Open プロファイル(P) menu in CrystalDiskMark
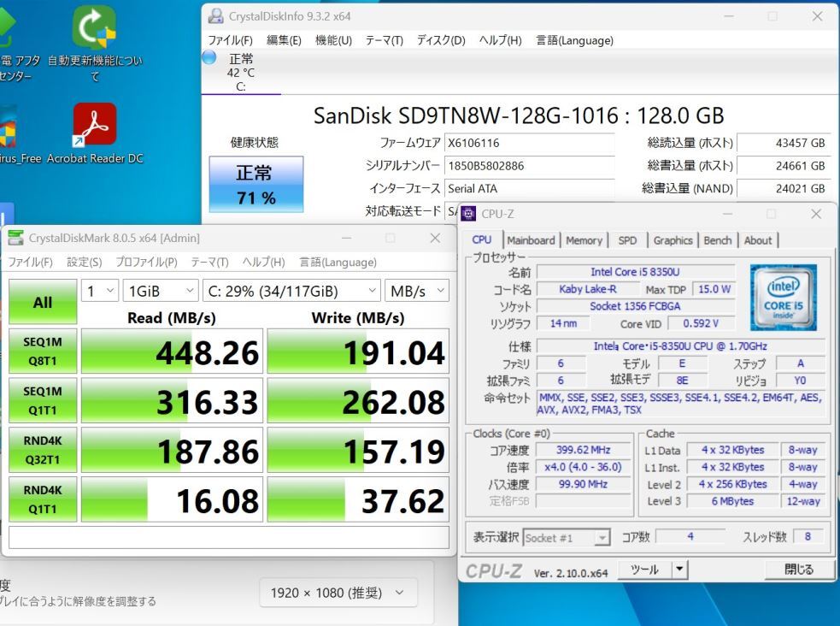This screenshot has height=626, width=840. [146, 262]
